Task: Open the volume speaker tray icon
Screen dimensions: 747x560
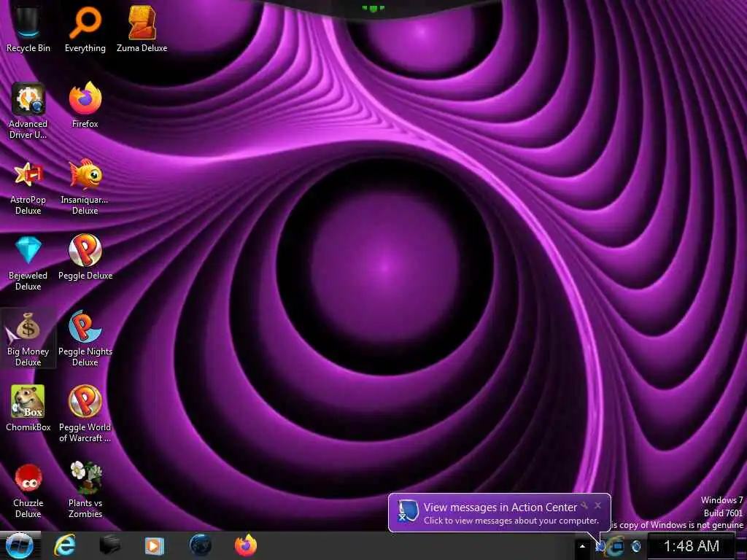Action: click(x=636, y=546)
